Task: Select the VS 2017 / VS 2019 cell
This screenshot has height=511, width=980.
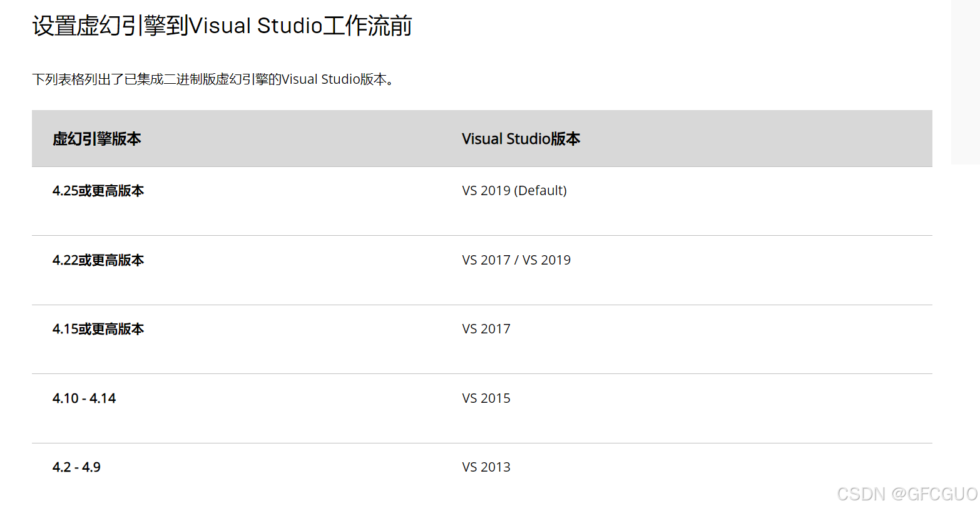Action: 516,260
